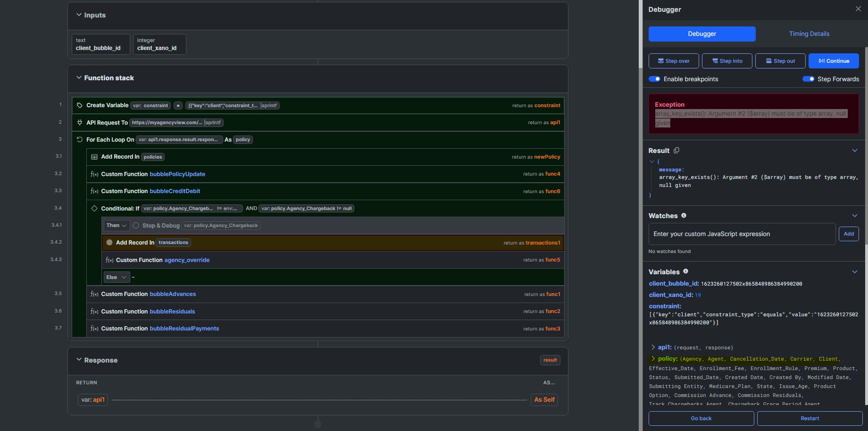Viewport: 868px width, 431px height.
Task: Collapse the Watches section chevron
Action: tap(854, 216)
